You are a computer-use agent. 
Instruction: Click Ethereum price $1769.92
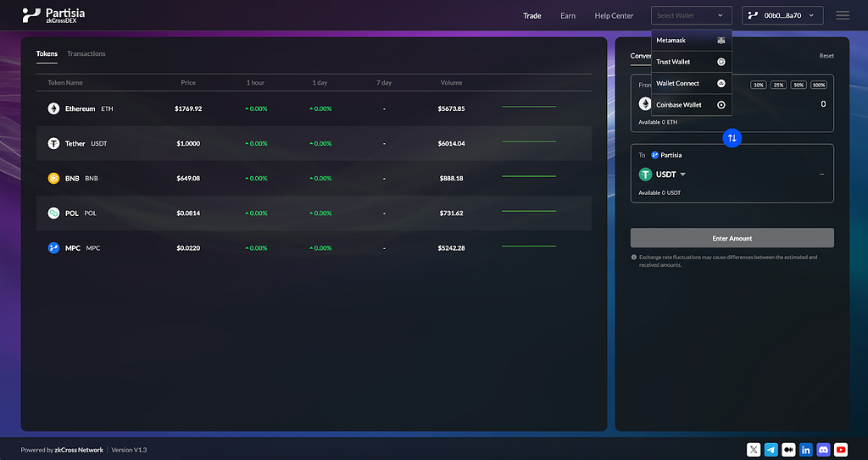click(x=188, y=108)
